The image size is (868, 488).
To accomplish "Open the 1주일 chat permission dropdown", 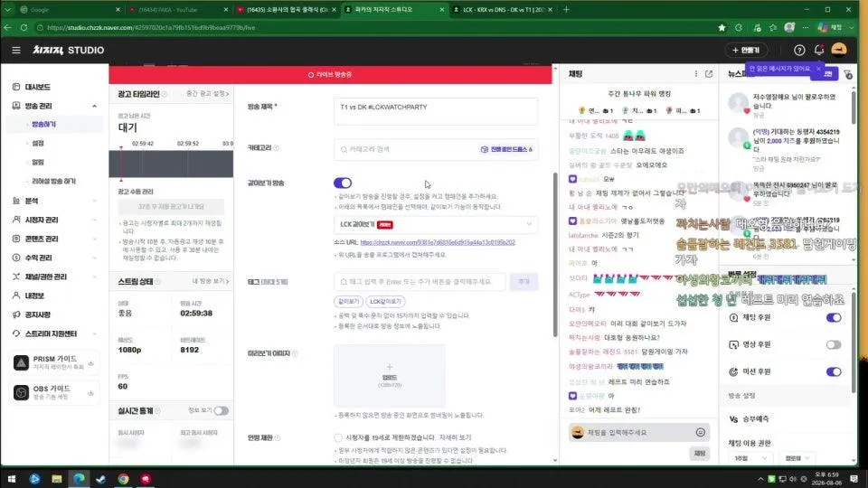I will coord(750,458).
